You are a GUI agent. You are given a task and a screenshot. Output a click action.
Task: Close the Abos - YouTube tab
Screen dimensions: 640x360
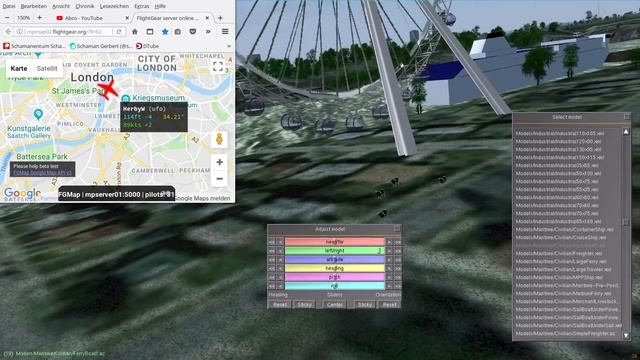(x=127, y=18)
